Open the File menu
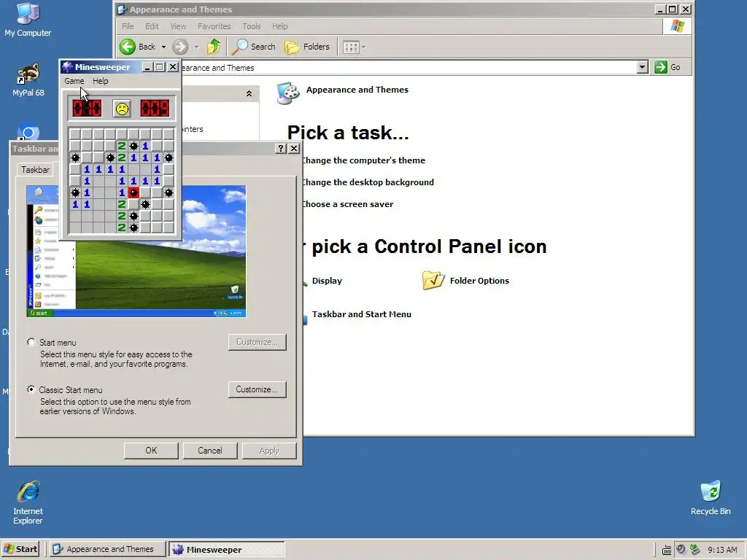This screenshot has width=747, height=560. click(128, 26)
